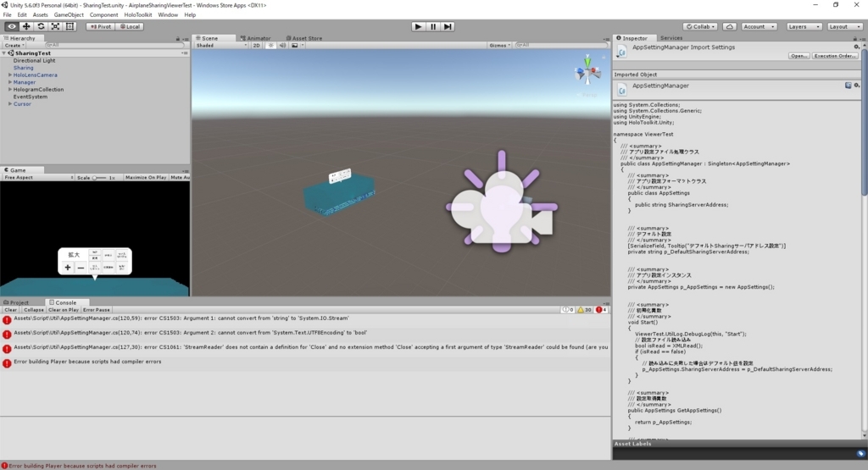
Task: Select the Rect transform tool
Action: pos(70,26)
